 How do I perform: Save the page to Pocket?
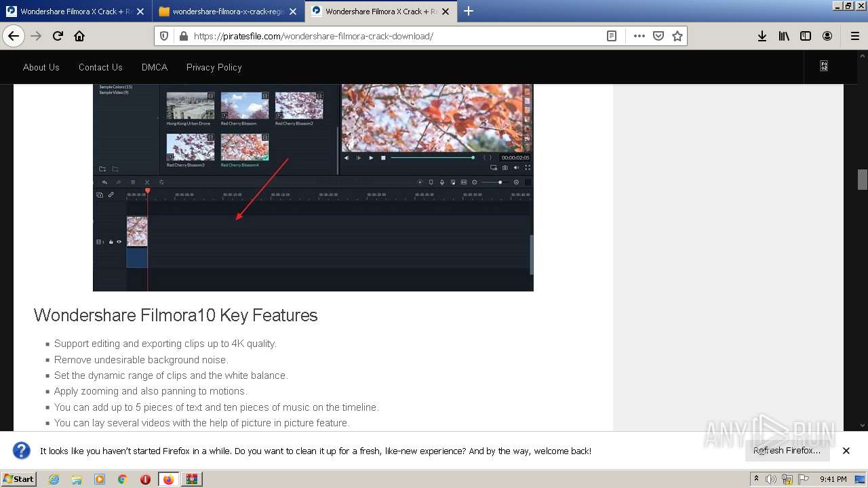click(x=658, y=36)
